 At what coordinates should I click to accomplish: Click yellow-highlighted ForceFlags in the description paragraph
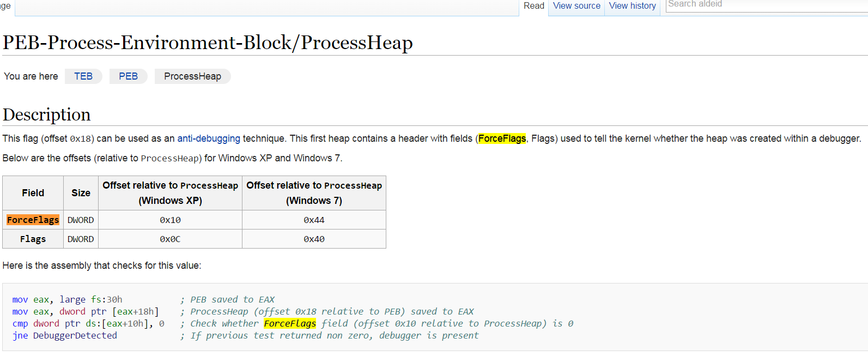point(502,138)
